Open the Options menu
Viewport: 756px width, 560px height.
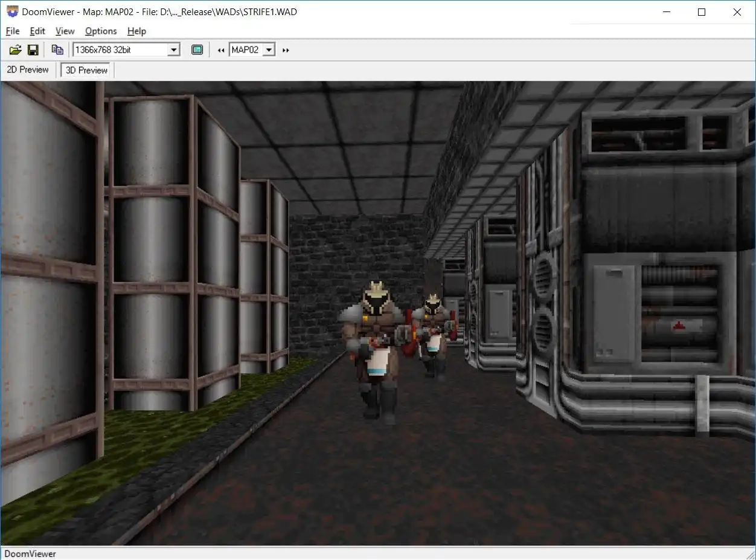(x=101, y=31)
